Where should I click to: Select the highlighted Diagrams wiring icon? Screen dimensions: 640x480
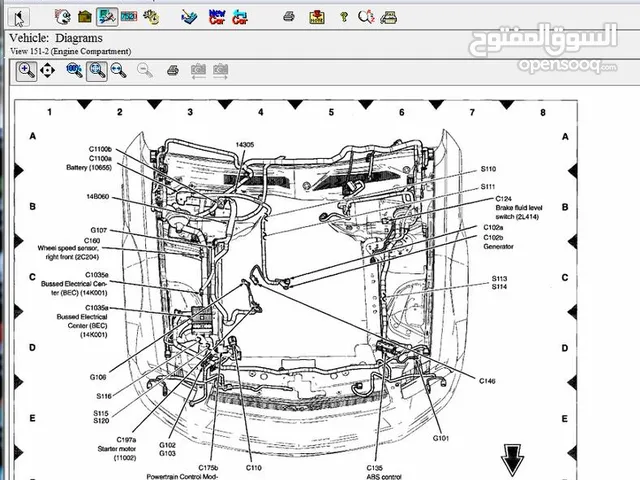click(x=107, y=17)
